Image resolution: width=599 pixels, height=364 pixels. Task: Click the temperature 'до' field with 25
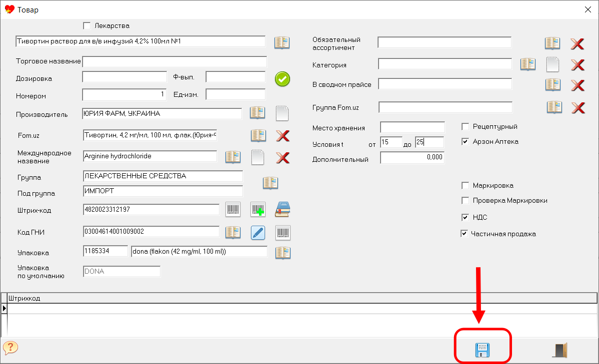point(429,142)
